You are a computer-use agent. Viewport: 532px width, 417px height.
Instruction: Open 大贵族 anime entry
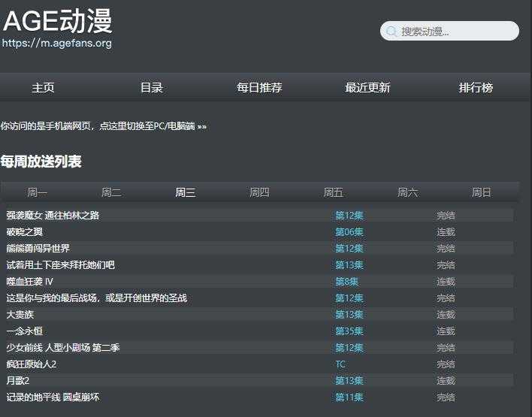20,315
